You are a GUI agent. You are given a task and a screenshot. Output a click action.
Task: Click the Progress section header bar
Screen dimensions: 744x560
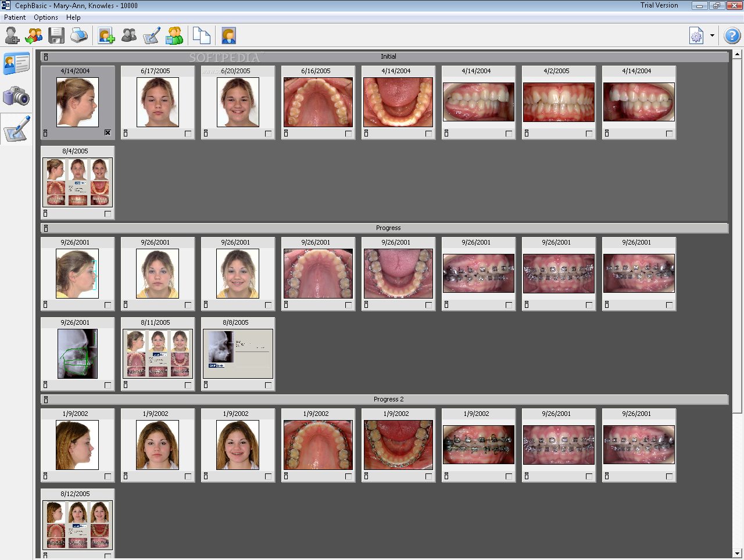[x=385, y=228]
